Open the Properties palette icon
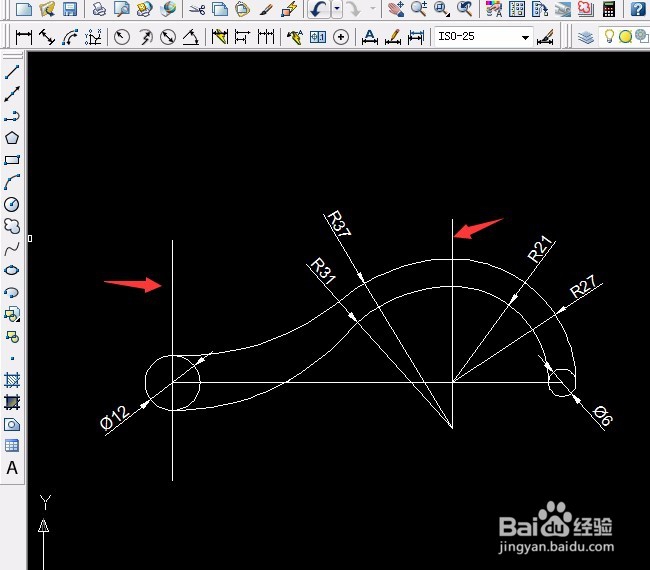650x570 pixels. pyautogui.click(x=494, y=8)
